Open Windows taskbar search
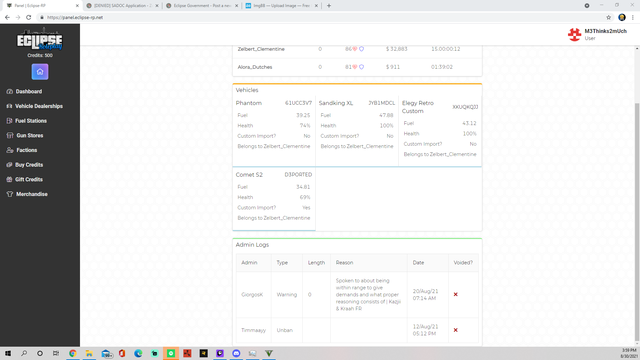This screenshot has width=640, height=360. [24, 353]
